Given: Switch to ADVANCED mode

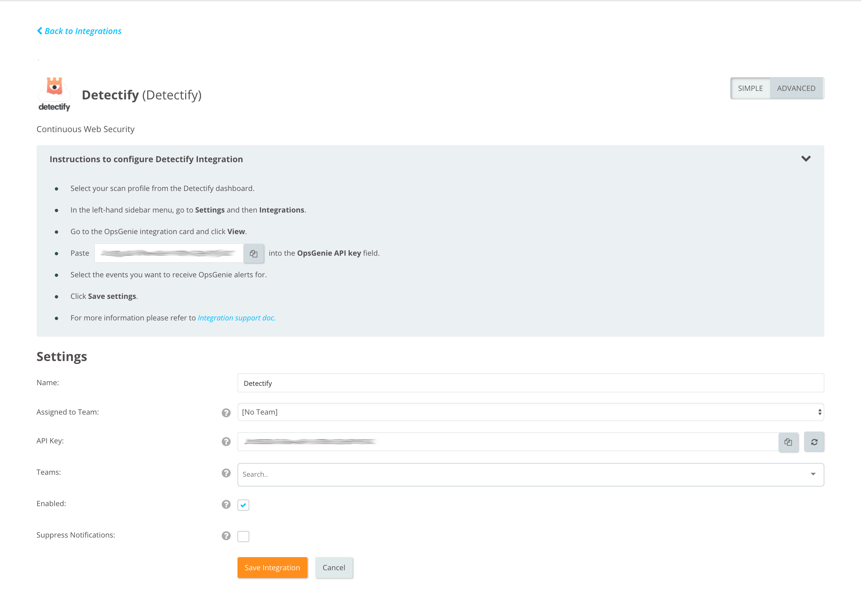Looking at the screenshot, I should point(796,88).
